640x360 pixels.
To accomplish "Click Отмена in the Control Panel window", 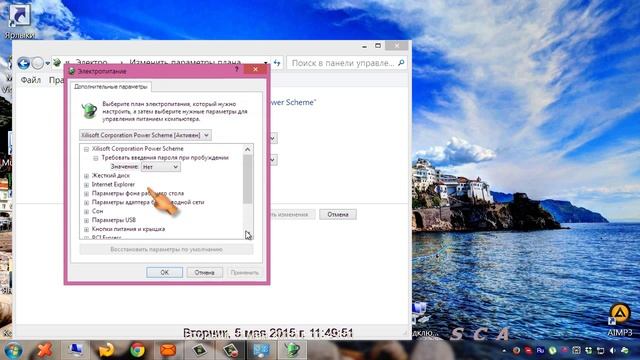I will [x=338, y=214].
